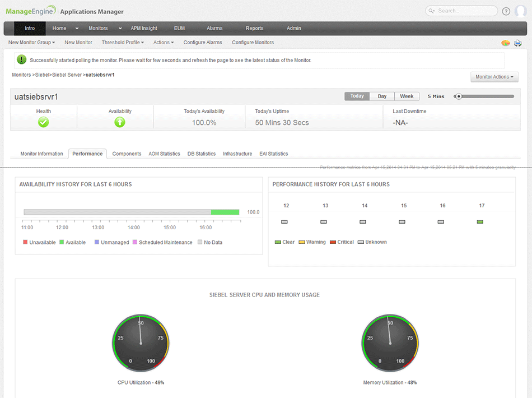Click the hour 12 performance status marker
This screenshot has width=532, height=398.
click(284, 222)
